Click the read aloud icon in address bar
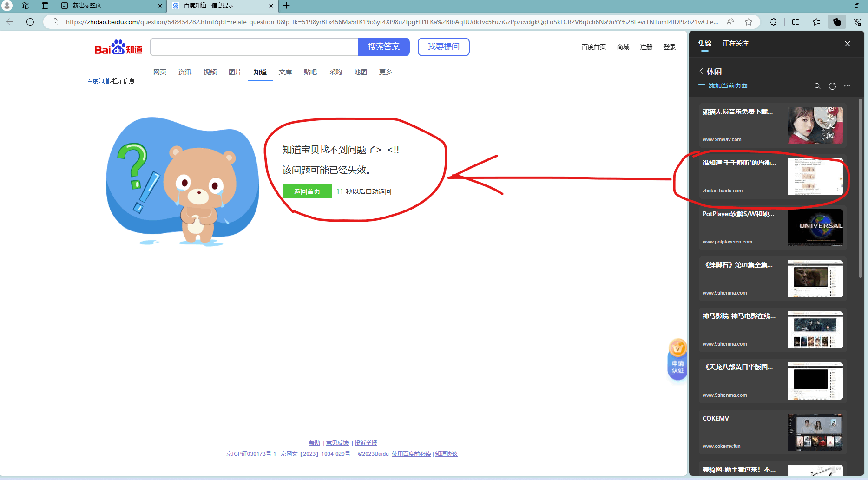The image size is (868, 480). coord(730,22)
